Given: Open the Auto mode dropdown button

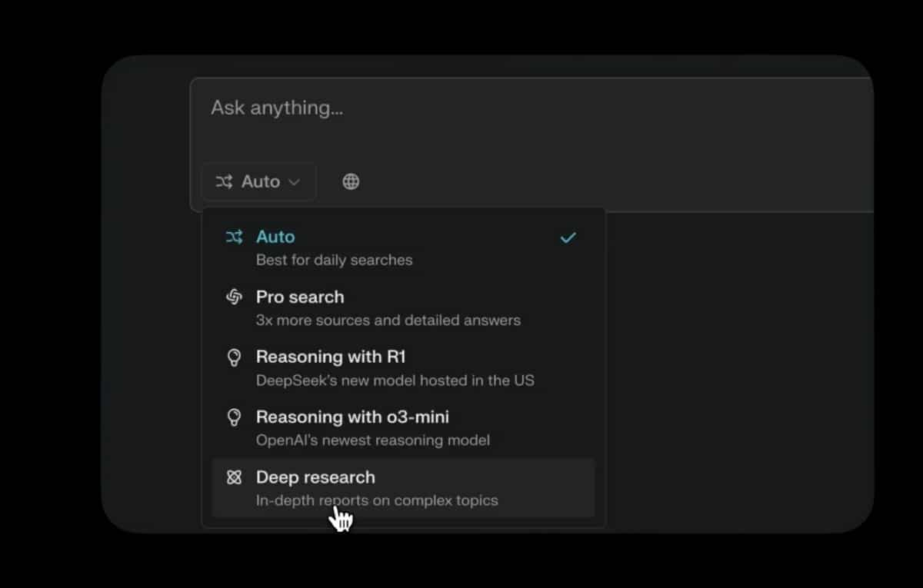Looking at the screenshot, I should point(259,182).
